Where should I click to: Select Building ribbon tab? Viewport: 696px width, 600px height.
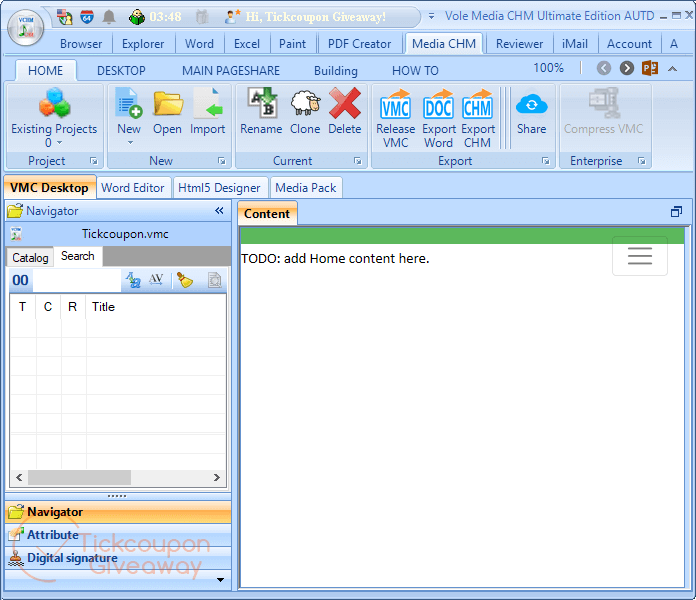[x=336, y=71]
